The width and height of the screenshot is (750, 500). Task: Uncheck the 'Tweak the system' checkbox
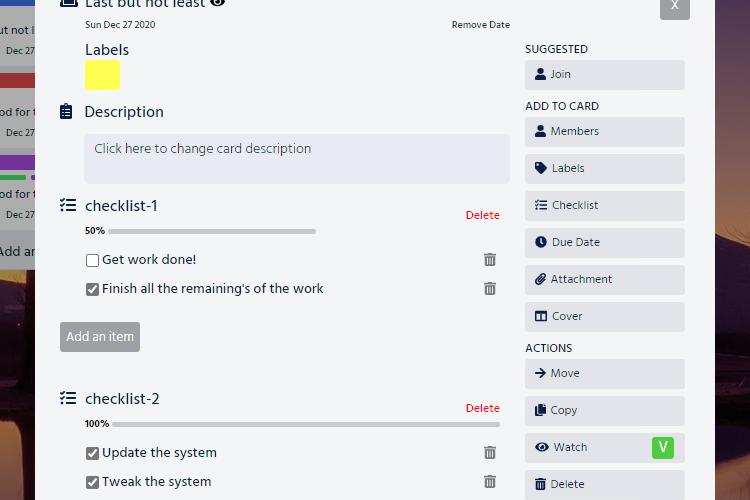[93, 482]
